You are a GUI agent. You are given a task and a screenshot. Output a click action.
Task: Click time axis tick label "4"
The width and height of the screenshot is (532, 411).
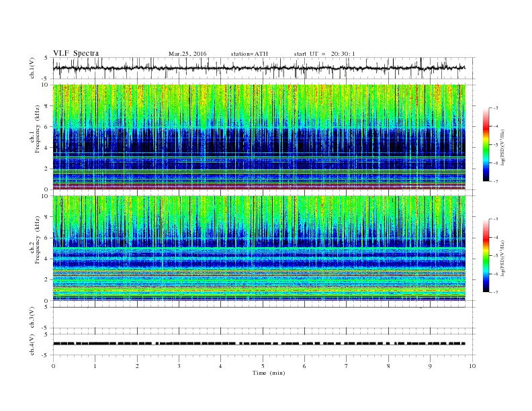(221, 366)
